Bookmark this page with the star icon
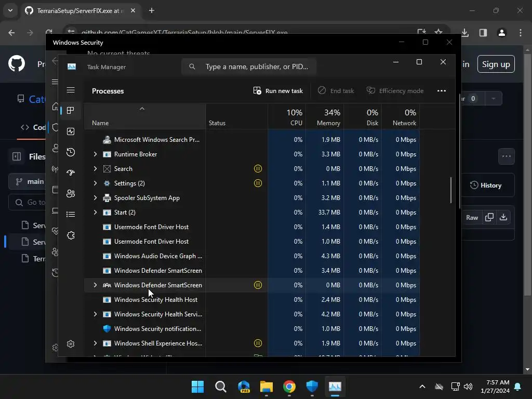Screen dimensions: 532x399 click(438, 32)
